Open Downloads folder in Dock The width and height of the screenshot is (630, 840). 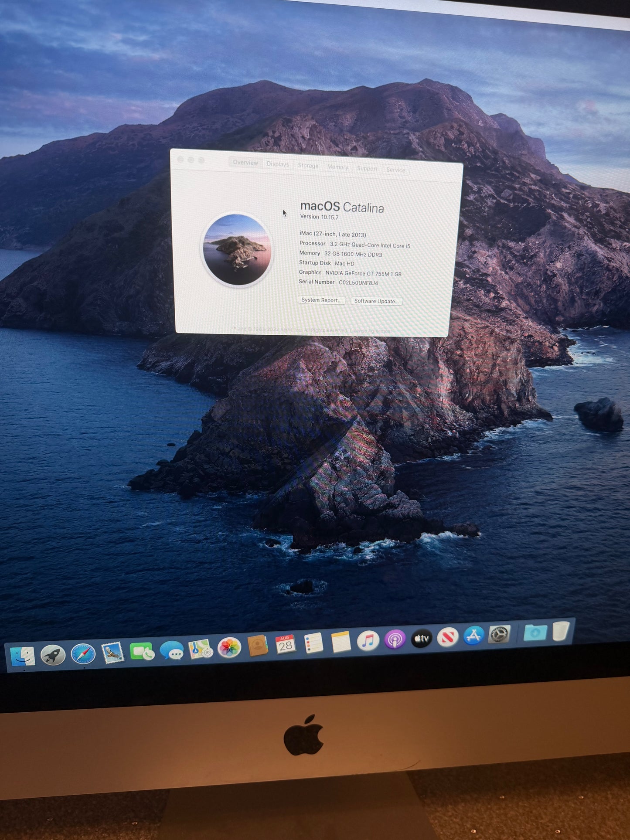[535, 632]
